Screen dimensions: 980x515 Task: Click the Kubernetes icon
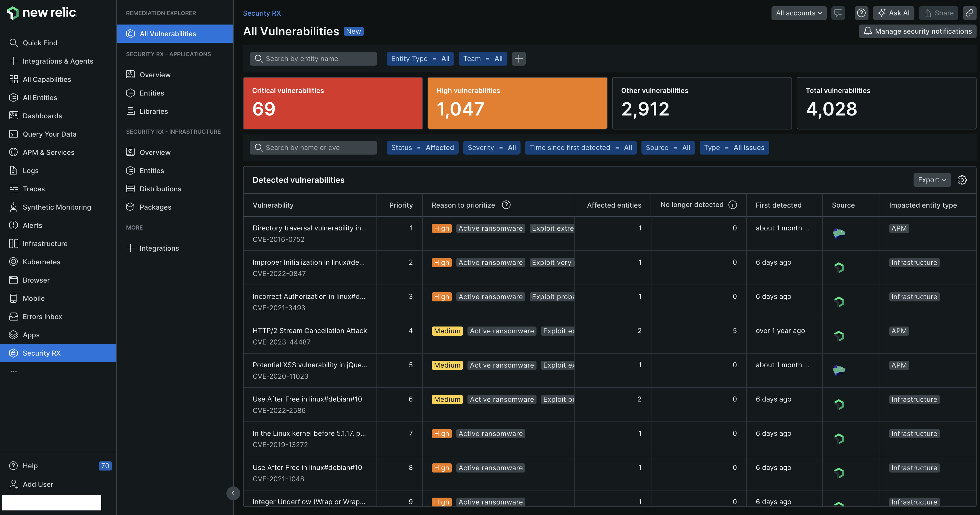click(x=13, y=262)
